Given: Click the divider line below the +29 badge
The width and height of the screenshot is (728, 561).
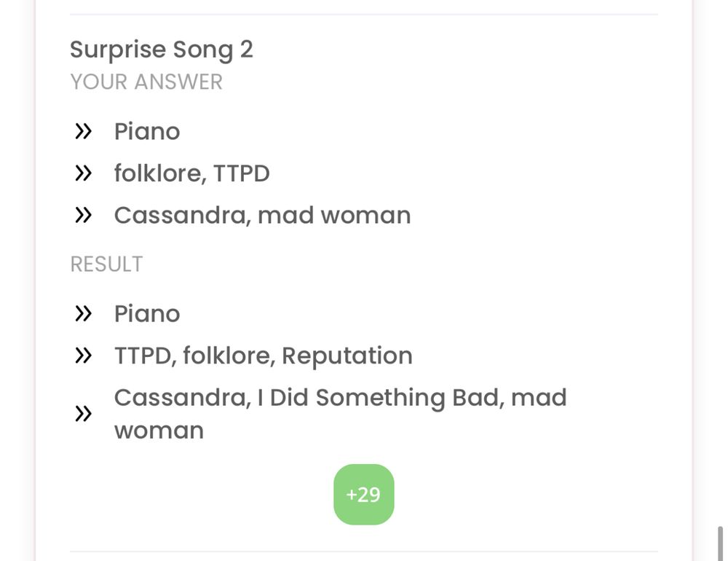Looking at the screenshot, I should [364, 552].
